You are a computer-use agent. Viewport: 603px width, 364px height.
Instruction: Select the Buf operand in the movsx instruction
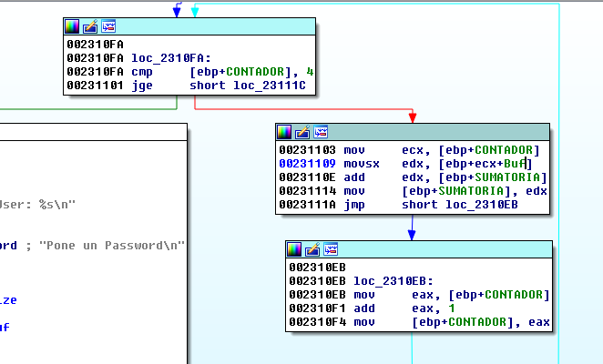(x=515, y=164)
